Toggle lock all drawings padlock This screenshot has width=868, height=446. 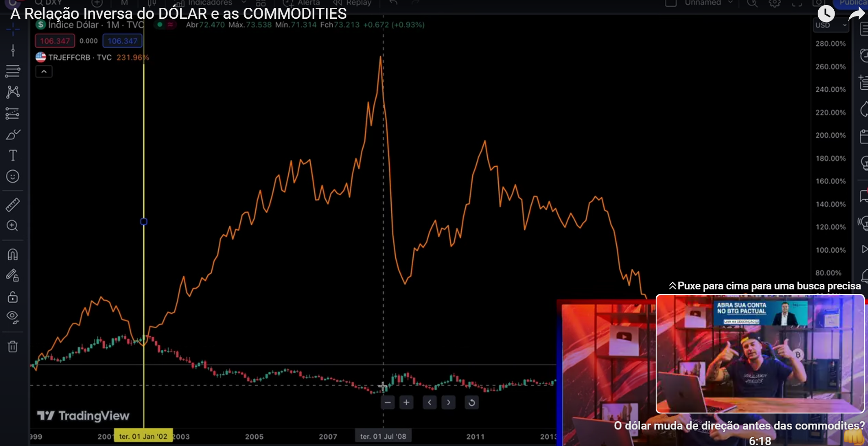13,297
